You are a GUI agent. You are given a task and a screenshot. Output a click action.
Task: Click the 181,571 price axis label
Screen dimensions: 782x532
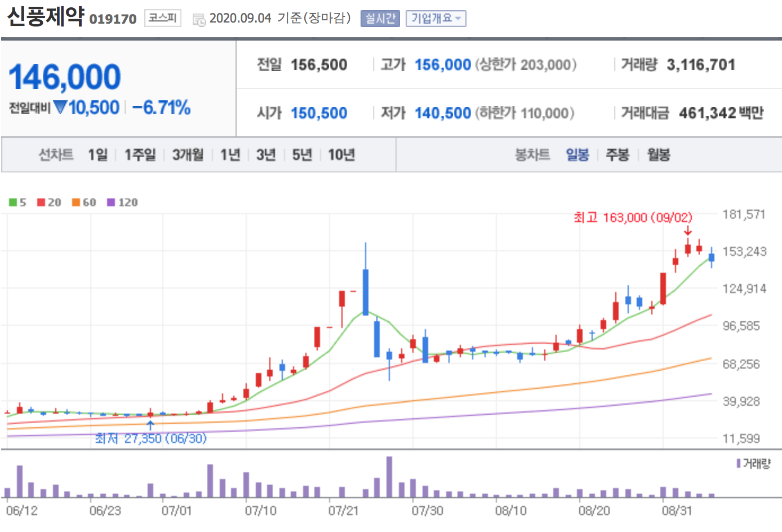[x=744, y=214]
